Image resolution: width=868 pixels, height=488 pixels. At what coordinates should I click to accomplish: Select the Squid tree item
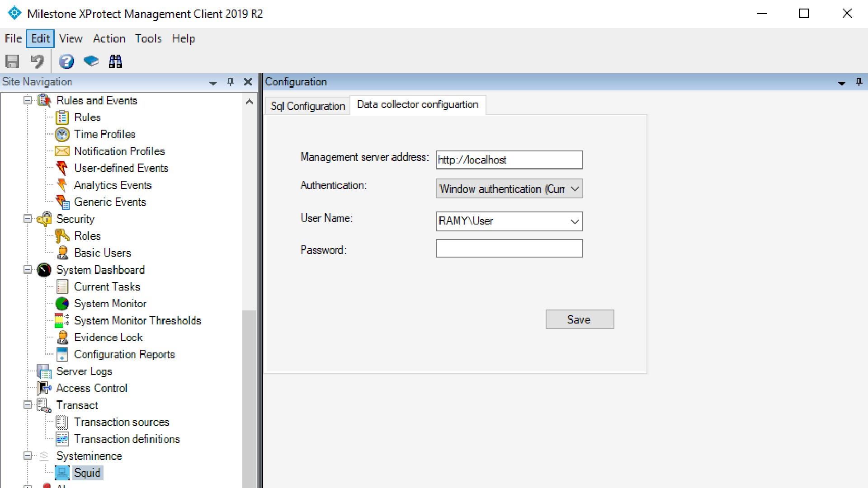click(87, 473)
